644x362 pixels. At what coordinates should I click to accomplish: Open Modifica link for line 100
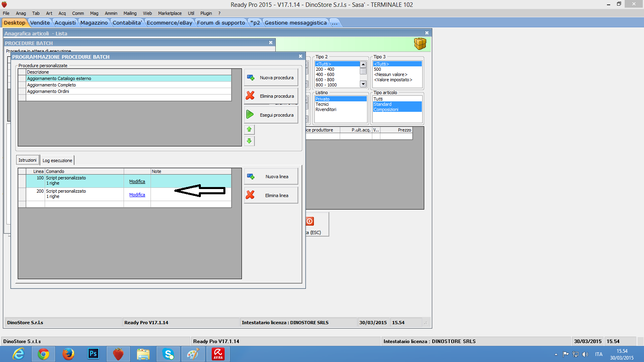(x=137, y=181)
